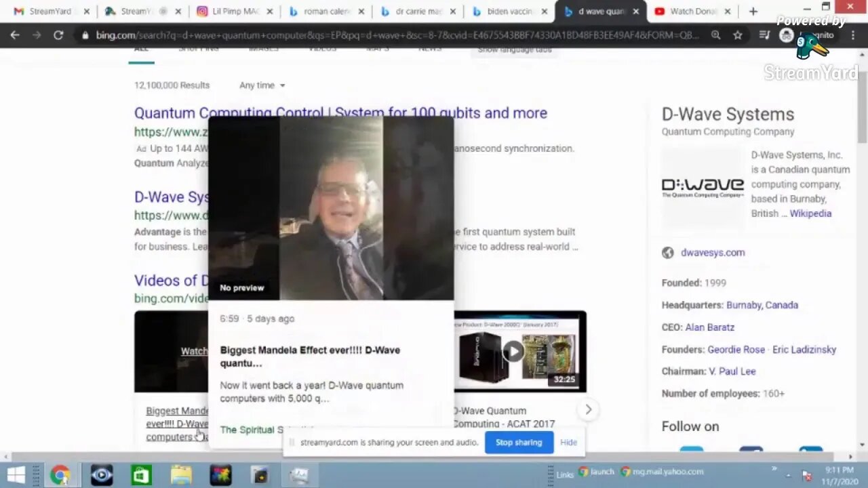Viewport: 868px width, 488px height.
Task: Open the launch shortcut in taskbar Links
Action: pyautogui.click(x=596, y=472)
